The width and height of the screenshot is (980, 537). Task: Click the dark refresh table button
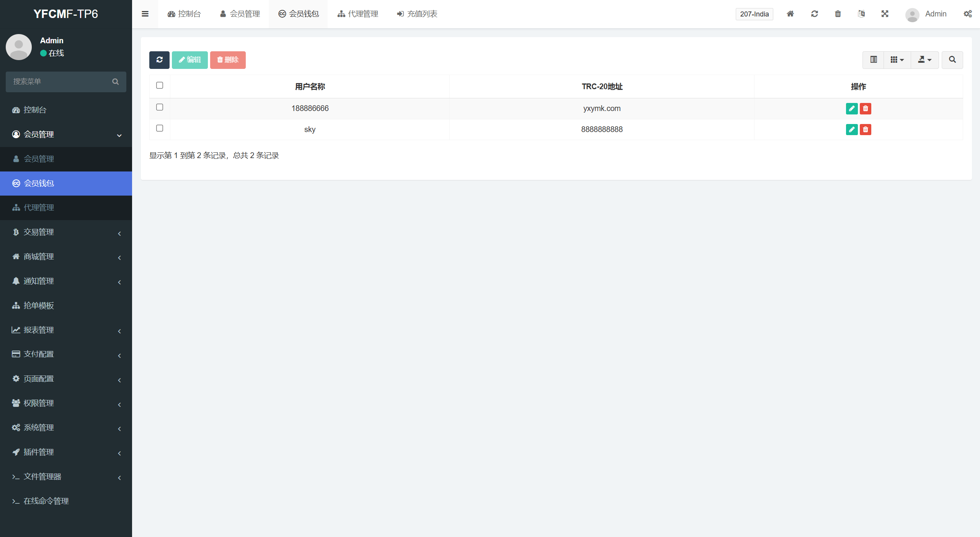click(159, 60)
